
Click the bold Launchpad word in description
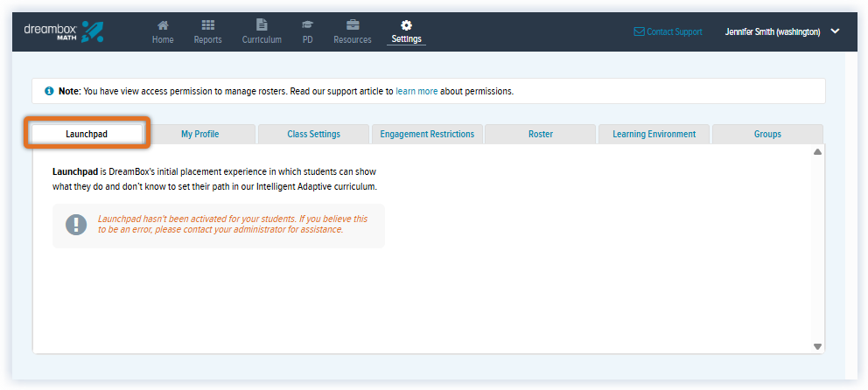75,171
